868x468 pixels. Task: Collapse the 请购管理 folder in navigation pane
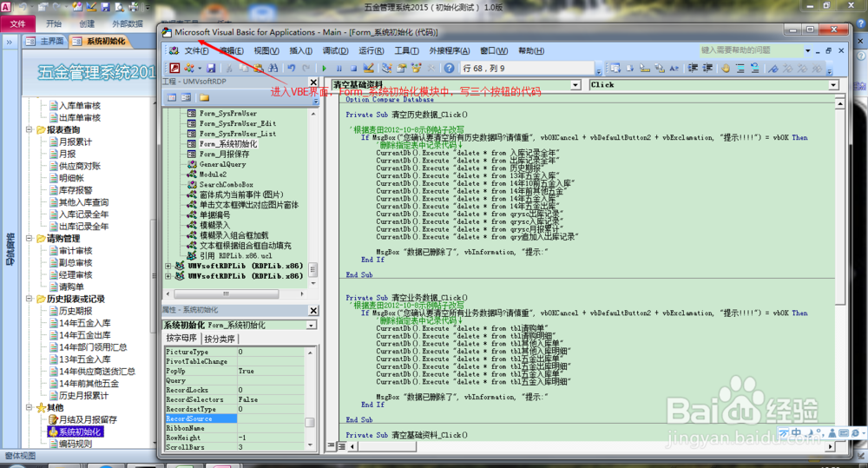[x=29, y=238]
